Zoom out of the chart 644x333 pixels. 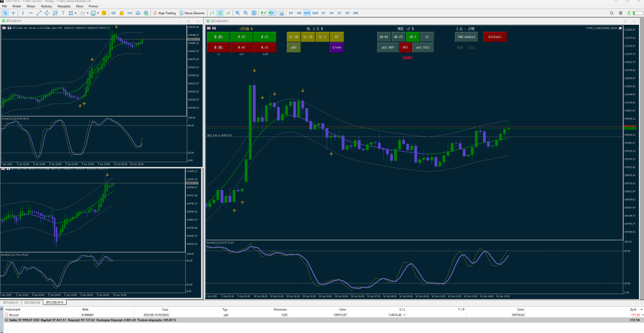(x=246, y=12)
